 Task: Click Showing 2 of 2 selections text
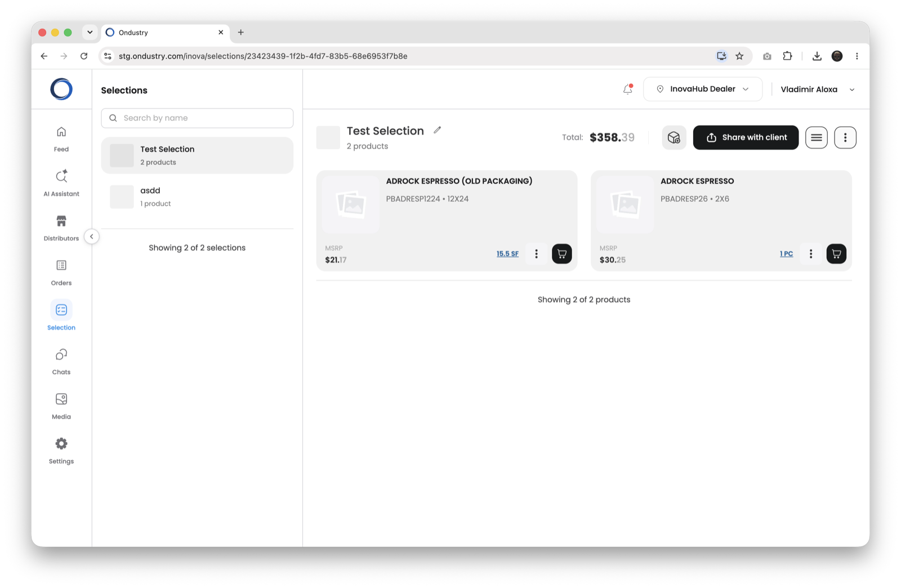click(x=197, y=248)
